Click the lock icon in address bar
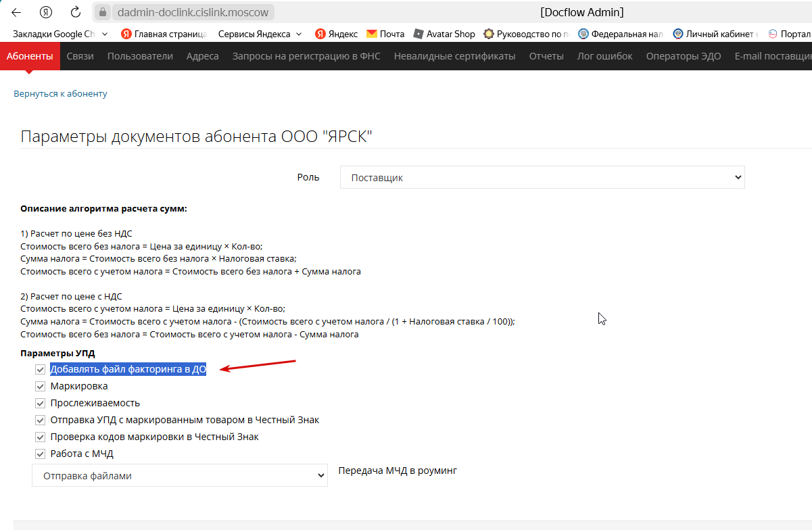This screenshot has height=530, width=812. pos(103,12)
